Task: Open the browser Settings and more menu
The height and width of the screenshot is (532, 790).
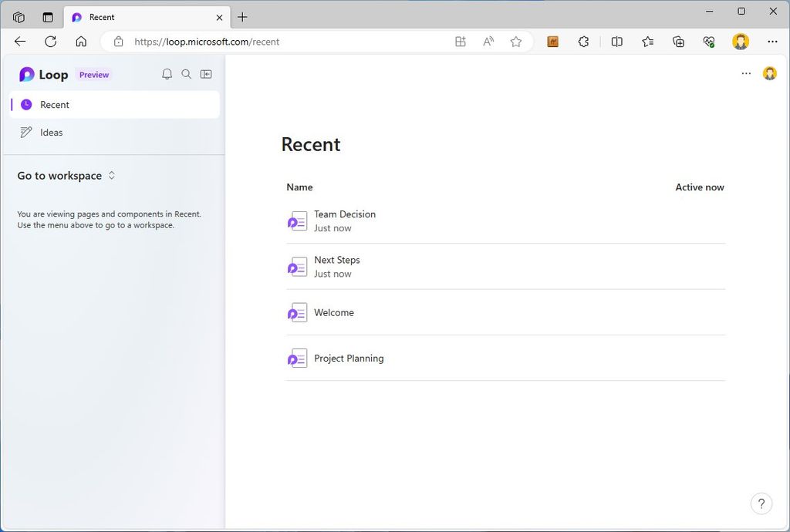Action: pyautogui.click(x=772, y=42)
